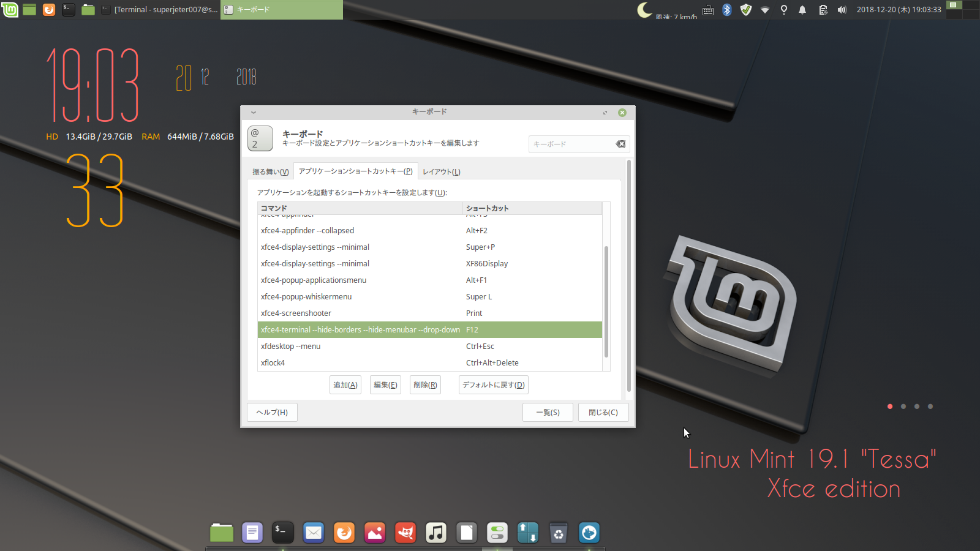This screenshot has height=551, width=980.
Task: Click the 追加 button to add shortcut
Action: point(345,384)
